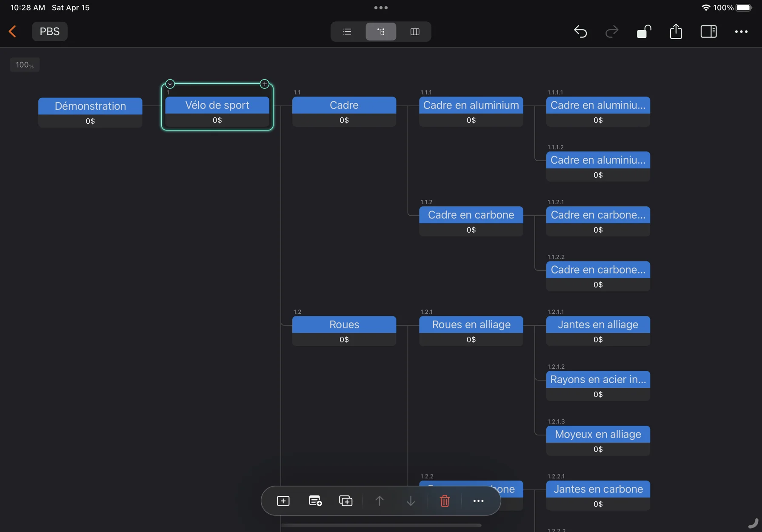Click the horizontal scrollbar at bottom
Viewport: 762px width, 532px height.
pos(381,525)
